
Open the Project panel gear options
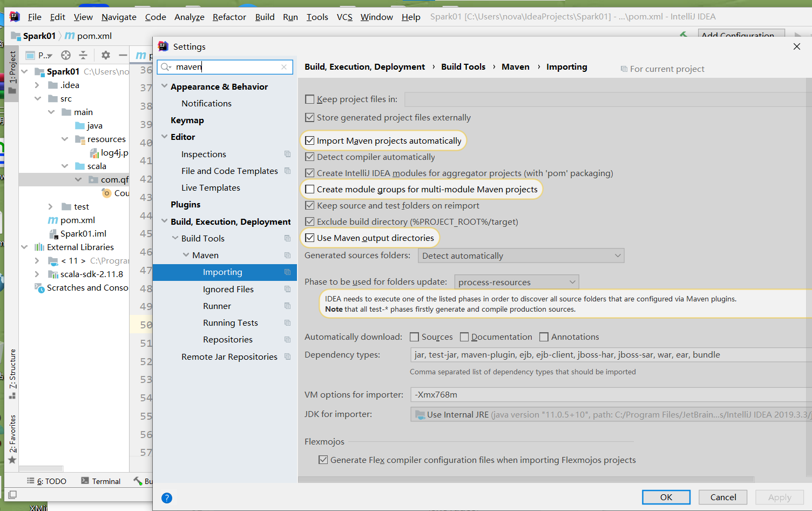coord(106,55)
